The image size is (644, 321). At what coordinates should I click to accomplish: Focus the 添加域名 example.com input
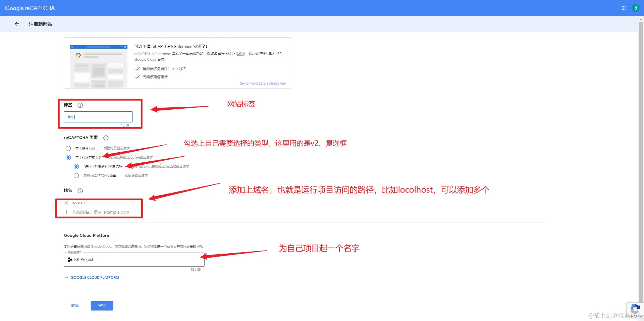(x=101, y=212)
